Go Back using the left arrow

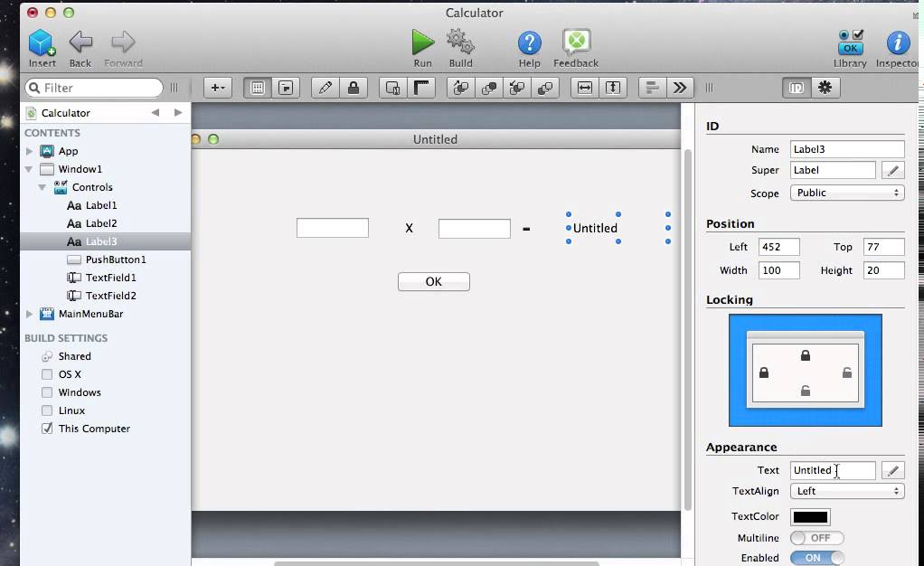pyautogui.click(x=80, y=42)
